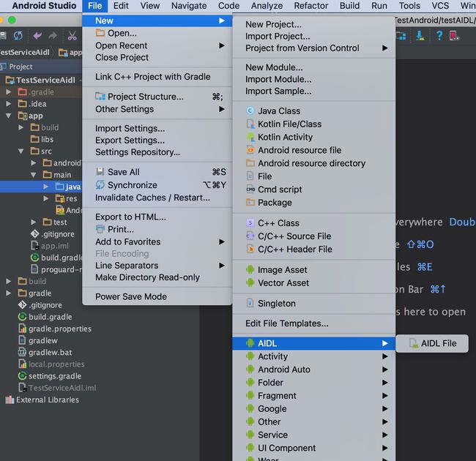The image size is (476, 461).
Task: Choose Image Asset entry
Action: pyautogui.click(x=314, y=269)
